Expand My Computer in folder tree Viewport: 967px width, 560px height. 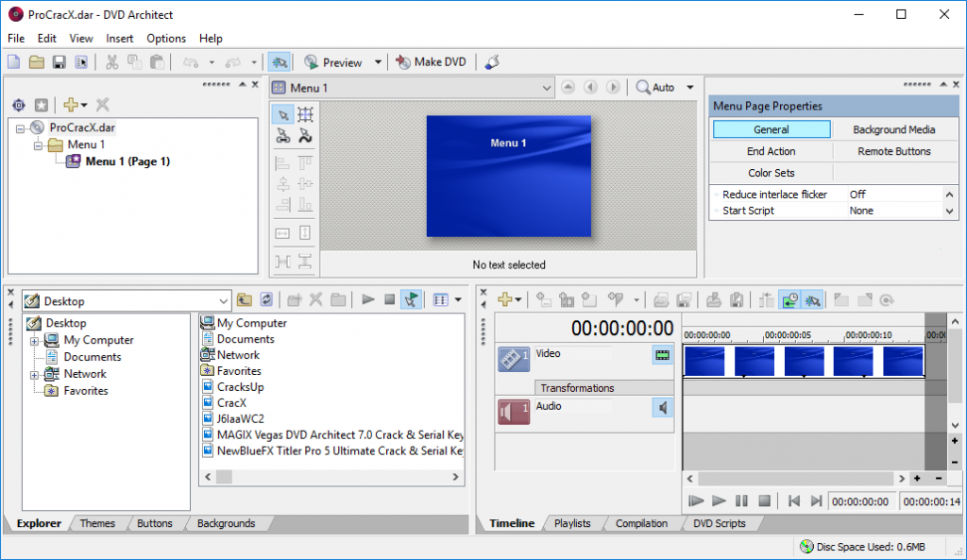(x=35, y=341)
